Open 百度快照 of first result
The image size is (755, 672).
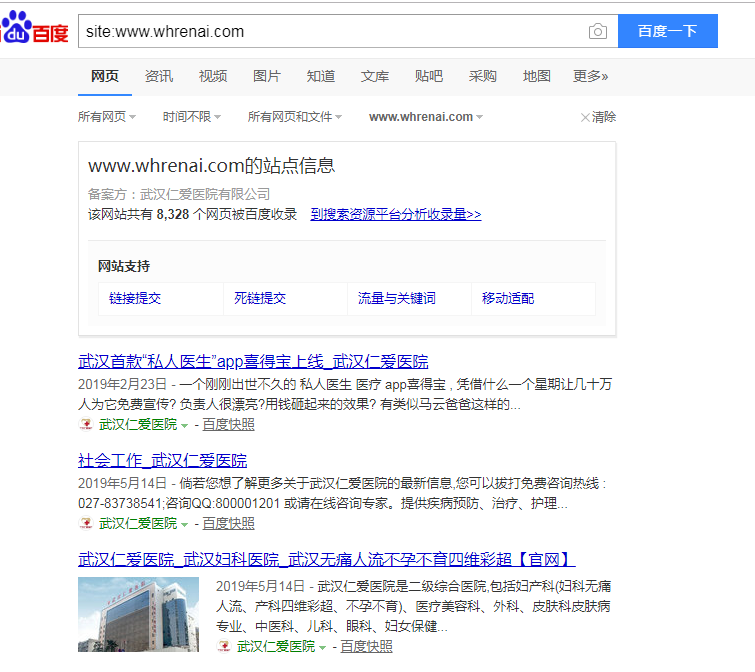coord(228,425)
